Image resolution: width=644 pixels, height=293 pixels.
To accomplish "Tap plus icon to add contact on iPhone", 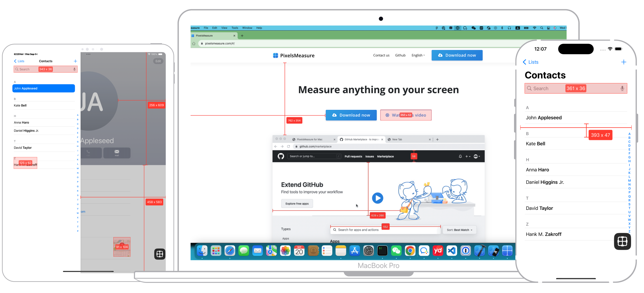I will 624,62.
